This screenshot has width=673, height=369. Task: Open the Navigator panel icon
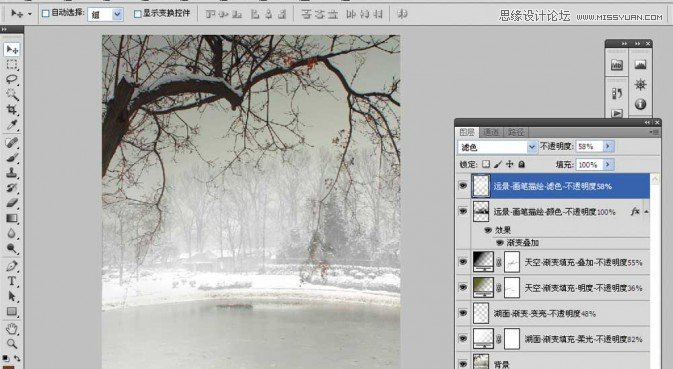[x=640, y=84]
